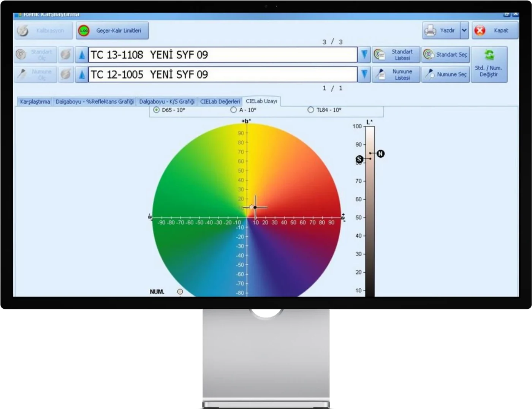Click the TC 13-1108 standard name field
The width and height of the screenshot is (532, 409).
pyautogui.click(x=223, y=55)
